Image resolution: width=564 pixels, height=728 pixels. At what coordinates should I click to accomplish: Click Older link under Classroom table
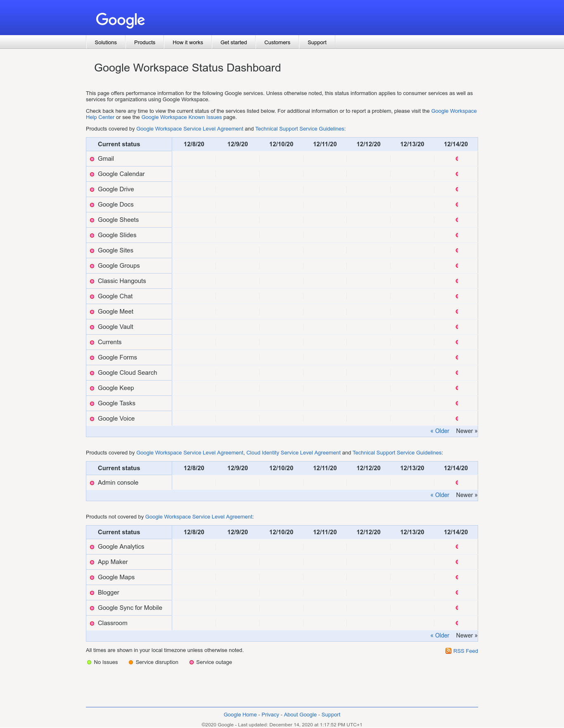(x=440, y=635)
